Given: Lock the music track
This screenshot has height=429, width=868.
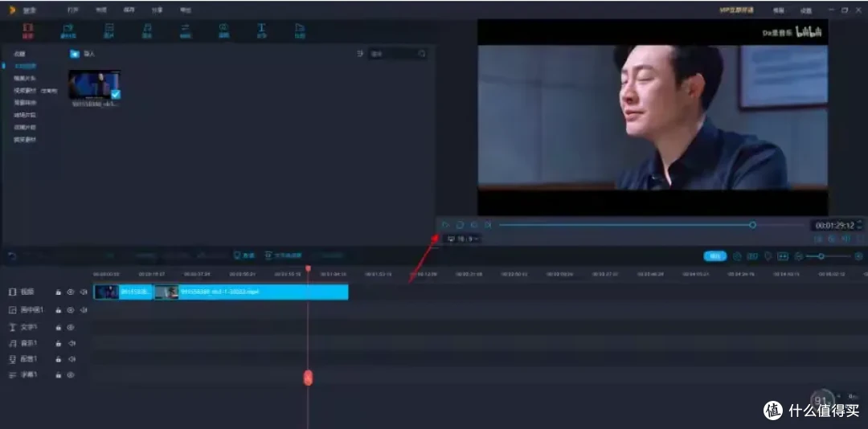Looking at the screenshot, I should tap(58, 343).
